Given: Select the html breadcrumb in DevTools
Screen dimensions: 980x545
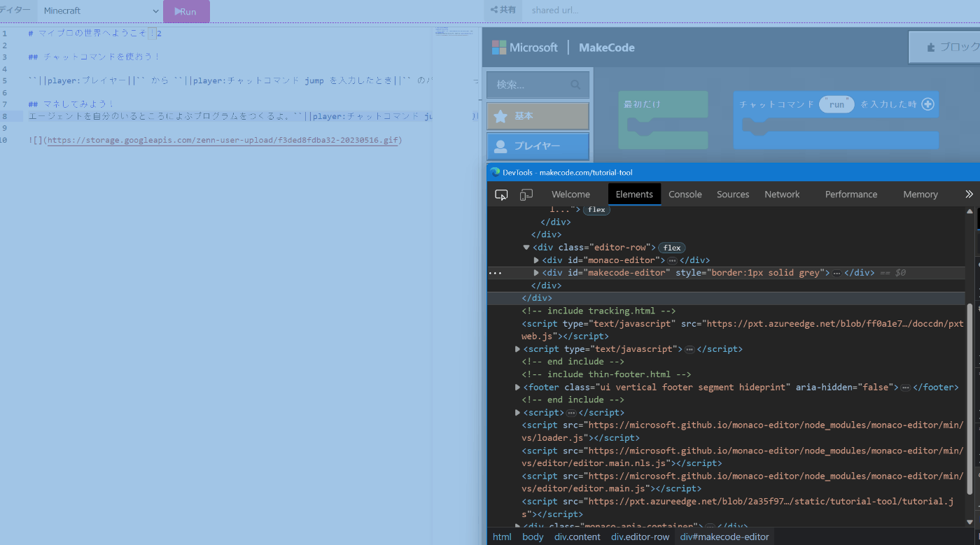Looking at the screenshot, I should (502, 537).
